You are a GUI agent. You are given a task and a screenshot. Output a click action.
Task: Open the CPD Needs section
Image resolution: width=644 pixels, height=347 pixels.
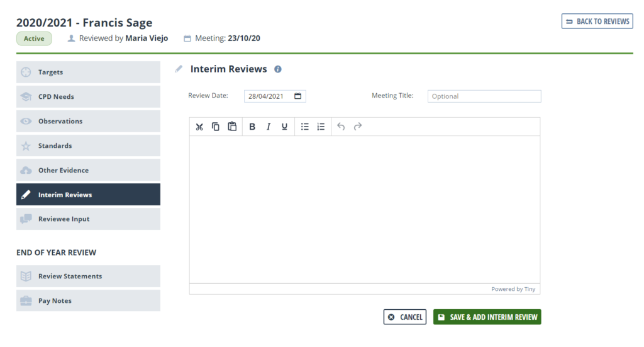click(88, 96)
